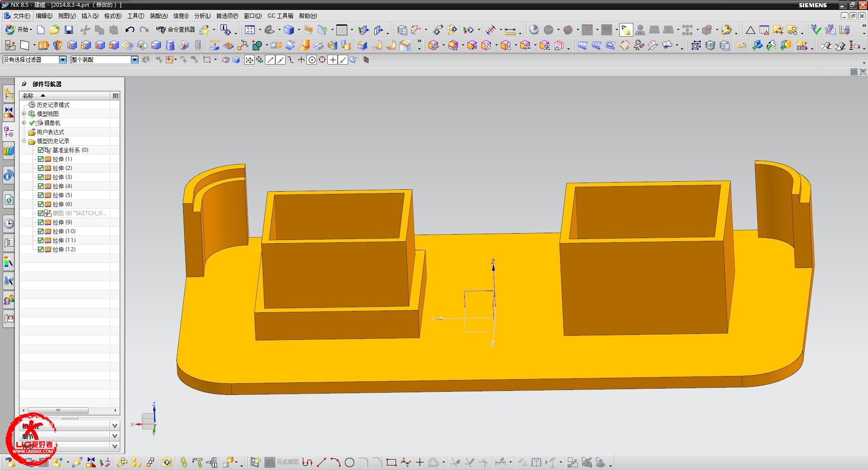Toggle the 拉伸 (11) feature checkbox
Image resolution: width=868 pixels, height=470 pixels.
tap(41, 240)
